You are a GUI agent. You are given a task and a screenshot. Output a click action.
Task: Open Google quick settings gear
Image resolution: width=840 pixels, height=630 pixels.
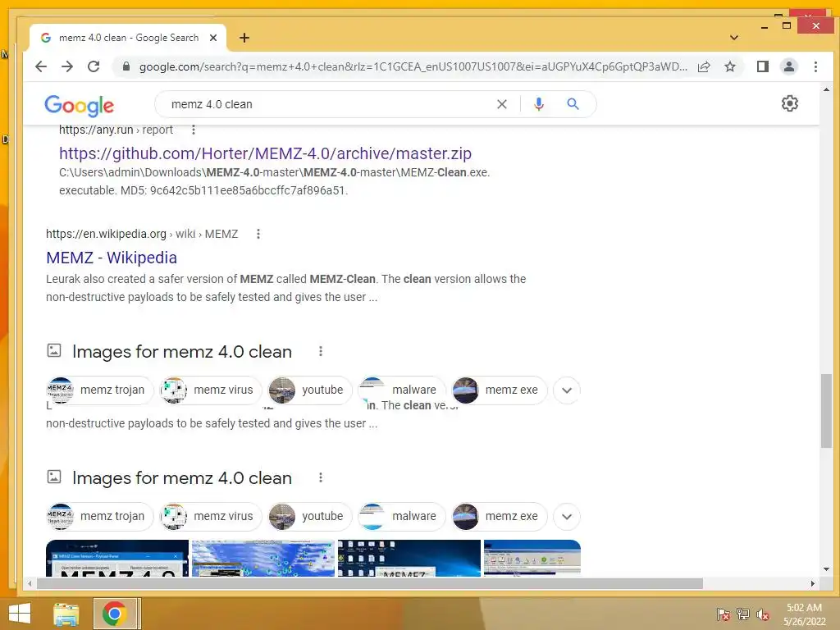coord(790,103)
